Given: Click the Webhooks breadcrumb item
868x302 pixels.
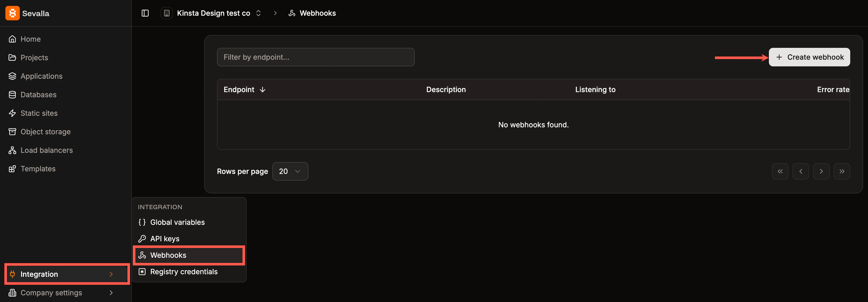Looking at the screenshot, I should click(312, 13).
